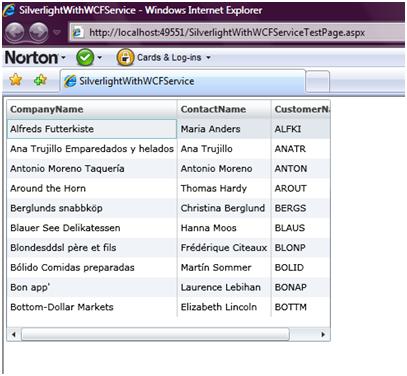Open the recent pages dropdown arrow
The height and width of the screenshot is (376, 407).
point(57,33)
